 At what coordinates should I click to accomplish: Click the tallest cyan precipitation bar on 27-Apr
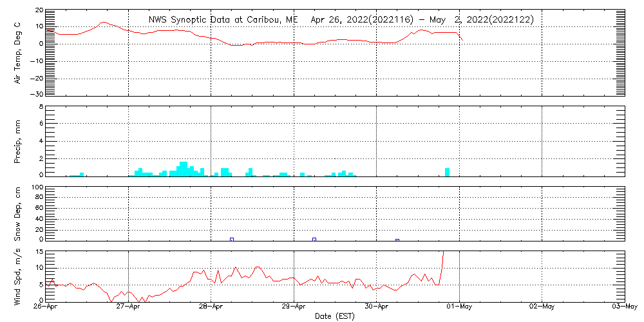coord(184,169)
